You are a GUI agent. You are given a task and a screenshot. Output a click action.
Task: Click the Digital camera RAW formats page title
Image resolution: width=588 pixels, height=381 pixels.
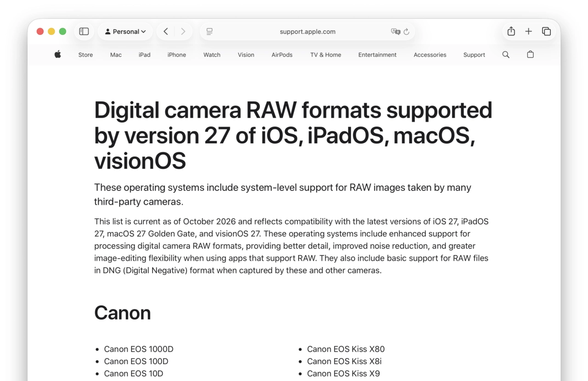293,135
